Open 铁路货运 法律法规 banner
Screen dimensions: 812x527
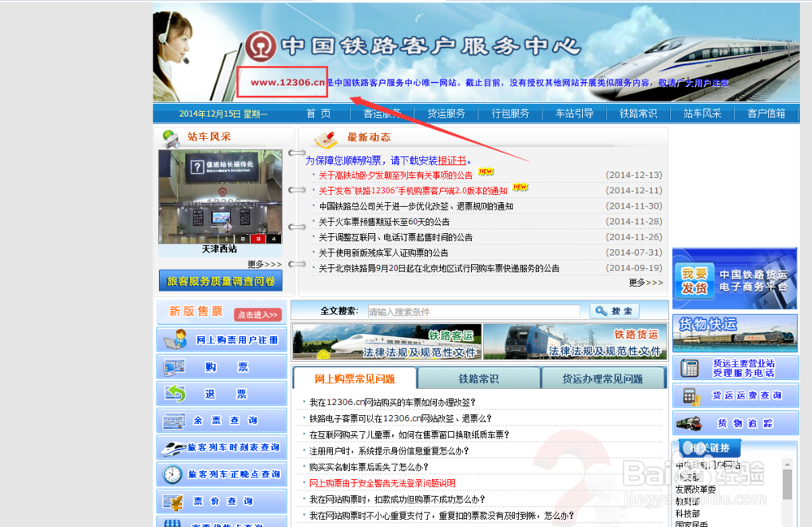click(575, 342)
